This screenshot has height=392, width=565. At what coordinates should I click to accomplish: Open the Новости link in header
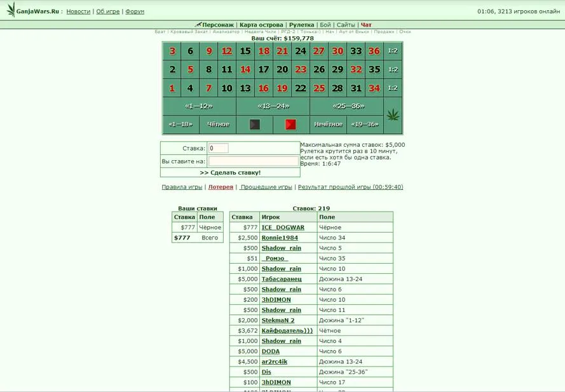point(78,11)
